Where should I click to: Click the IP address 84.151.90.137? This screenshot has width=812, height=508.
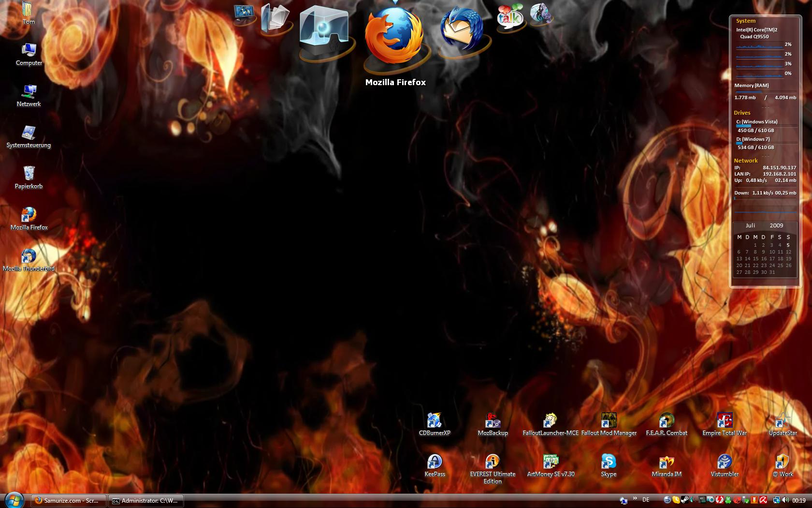tap(779, 168)
